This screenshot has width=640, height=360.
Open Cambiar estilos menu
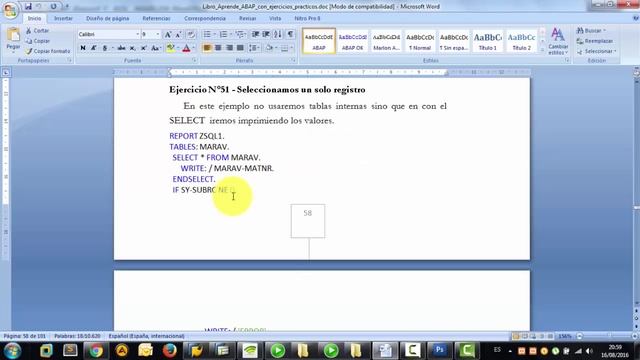tap(558, 41)
